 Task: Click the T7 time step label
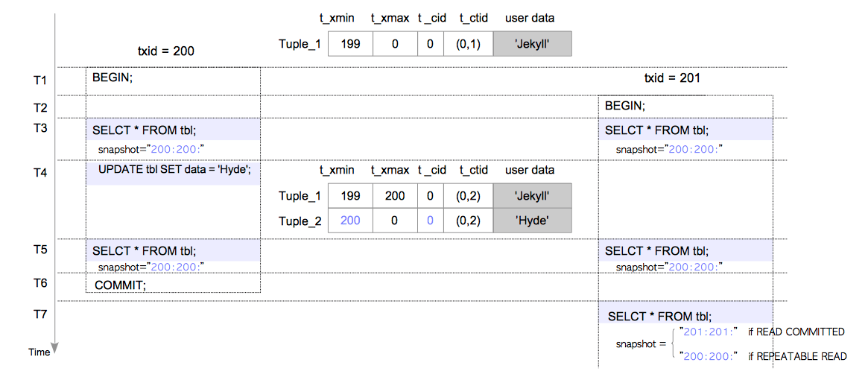[x=40, y=314]
